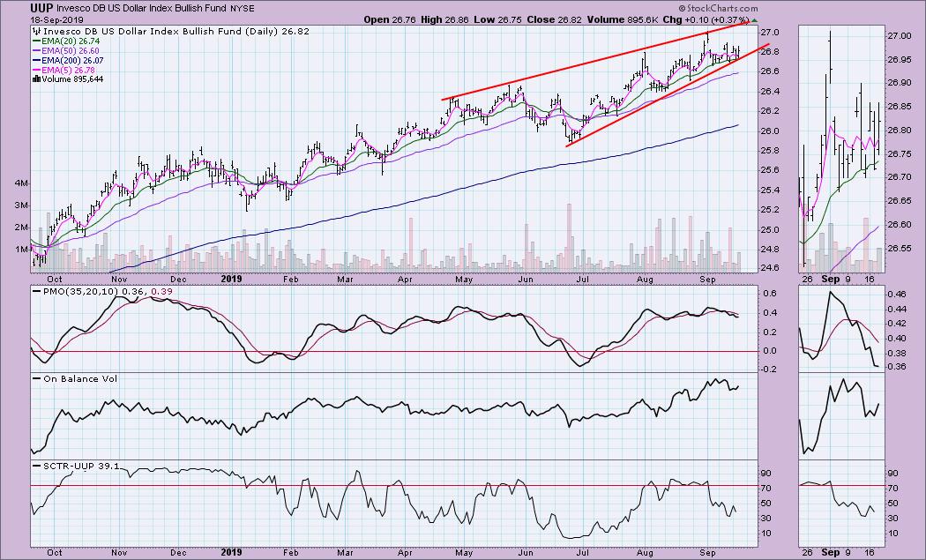Click the Close 26.82 value in the header

[x=553, y=19]
